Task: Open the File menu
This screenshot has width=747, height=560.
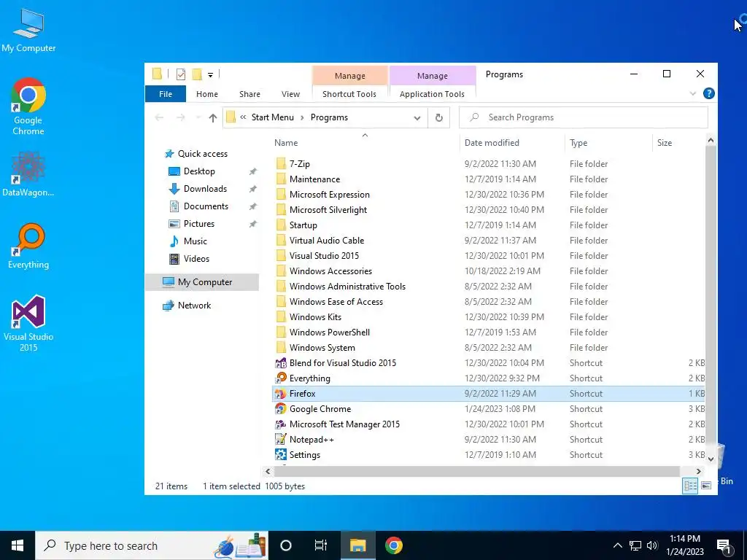Action: pyautogui.click(x=166, y=94)
